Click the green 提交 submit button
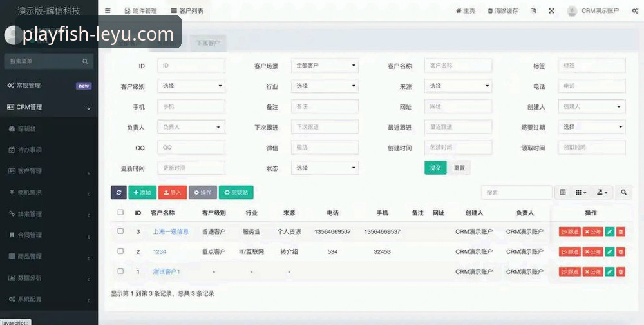Image resolution: width=644 pixels, height=325 pixels. tap(435, 168)
